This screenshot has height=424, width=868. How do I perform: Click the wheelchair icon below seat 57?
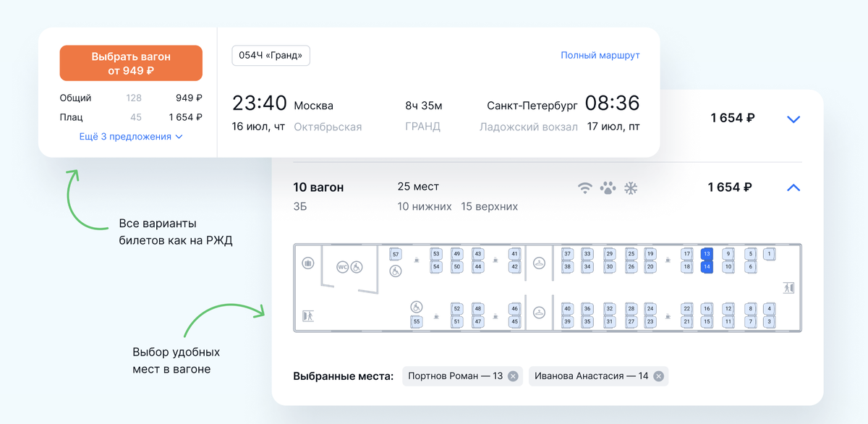click(x=396, y=272)
